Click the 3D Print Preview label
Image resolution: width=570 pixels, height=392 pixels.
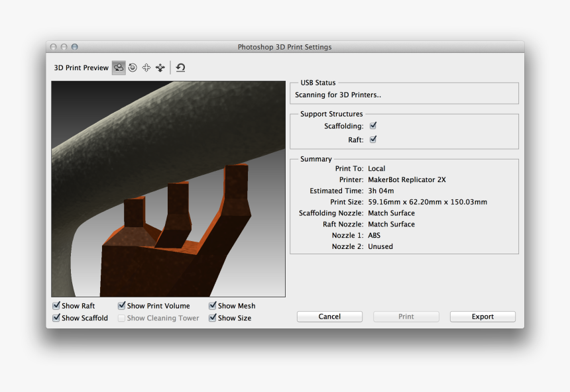80,67
